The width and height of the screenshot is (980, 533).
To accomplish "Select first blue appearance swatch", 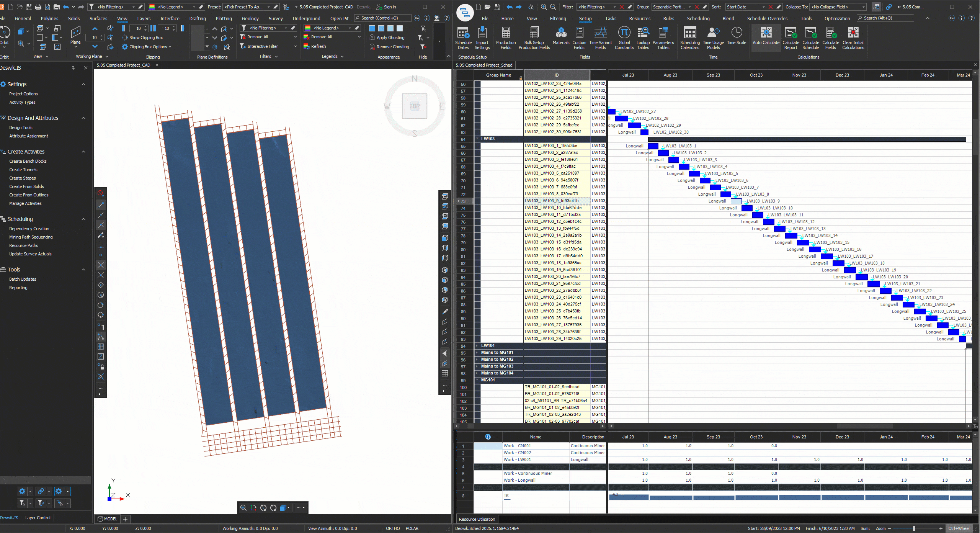I will [x=372, y=28].
